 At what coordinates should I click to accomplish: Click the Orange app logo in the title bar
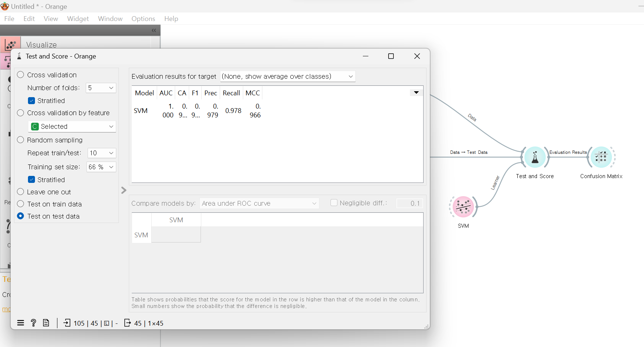5,6
